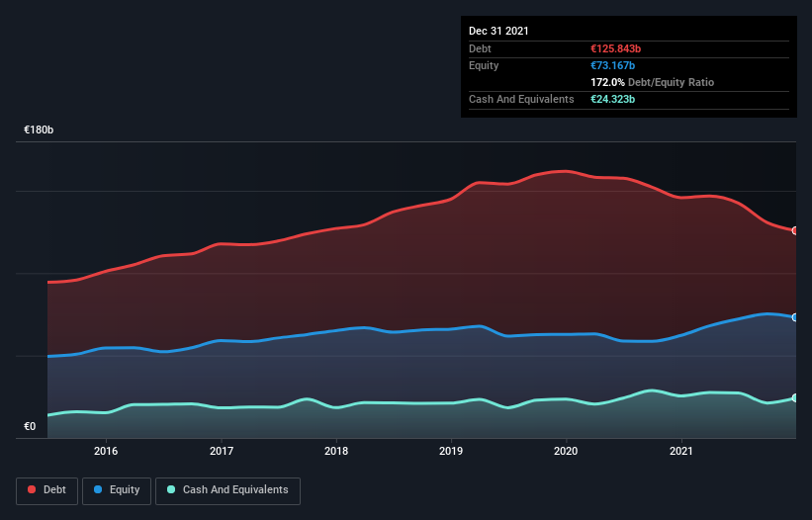Click the 2017 x-axis label
This screenshot has width=812, height=520.
click(x=222, y=451)
